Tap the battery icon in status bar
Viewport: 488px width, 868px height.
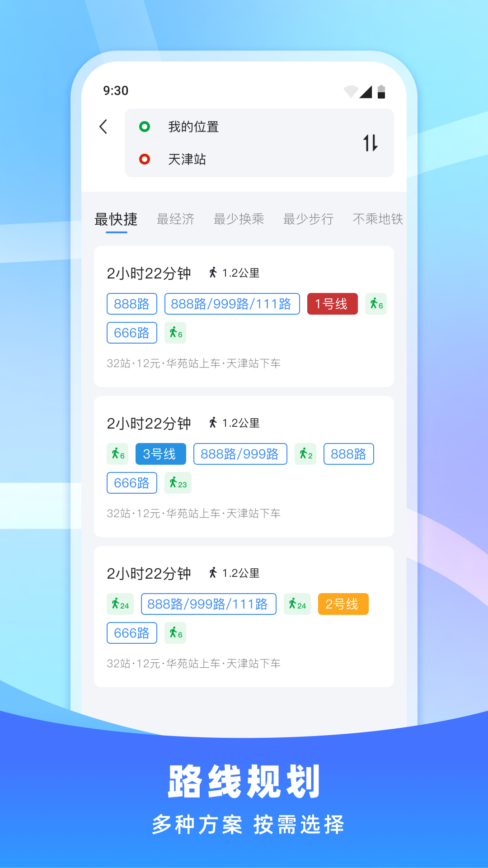click(x=381, y=91)
